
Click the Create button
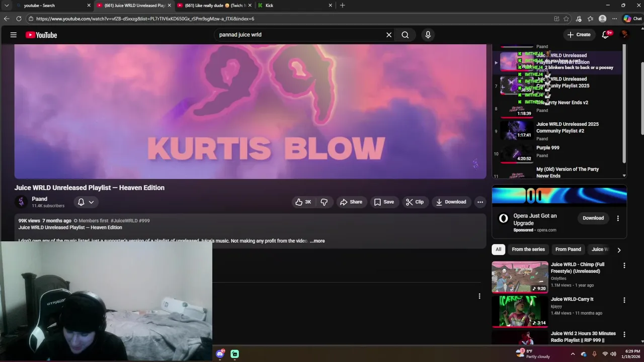coord(579,35)
